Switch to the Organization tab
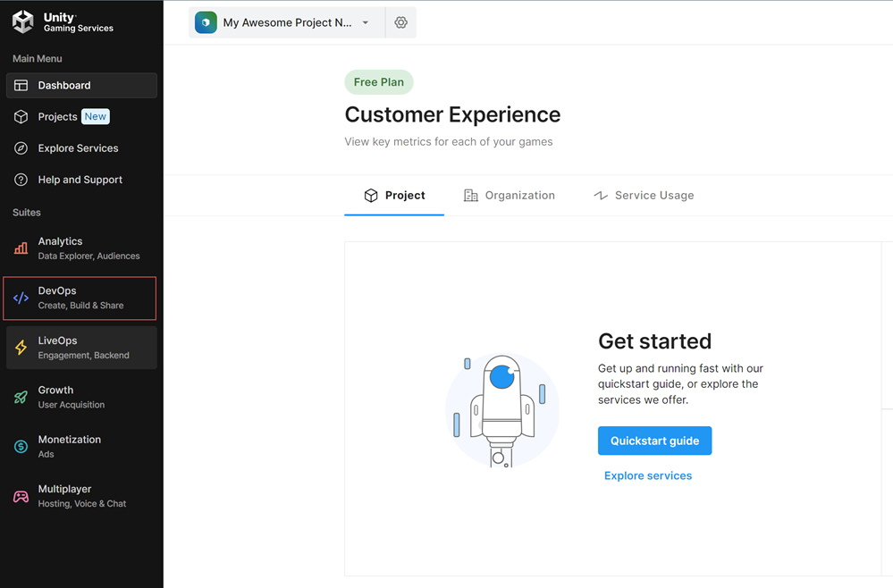Image resolution: width=893 pixels, height=588 pixels. pyautogui.click(x=509, y=196)
